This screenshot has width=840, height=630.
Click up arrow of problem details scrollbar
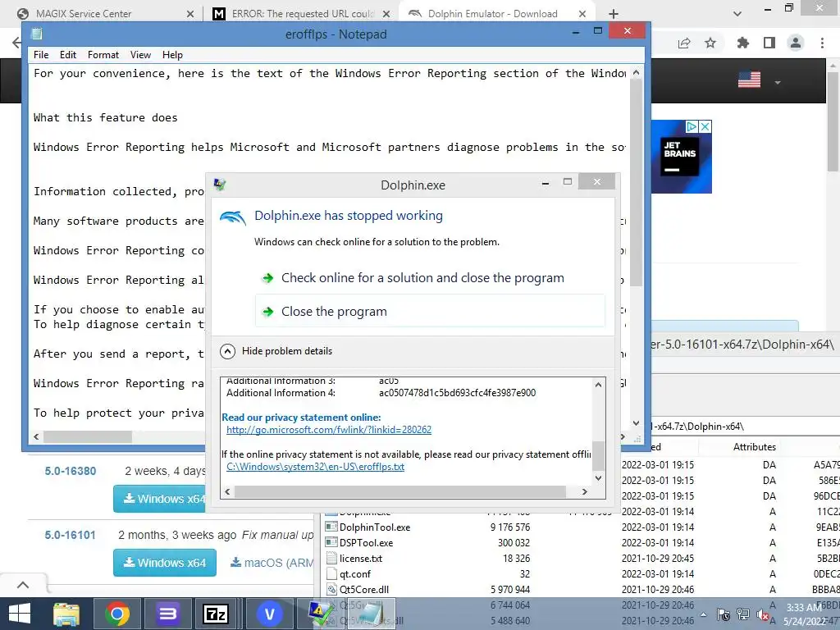[x=598, y=385]
